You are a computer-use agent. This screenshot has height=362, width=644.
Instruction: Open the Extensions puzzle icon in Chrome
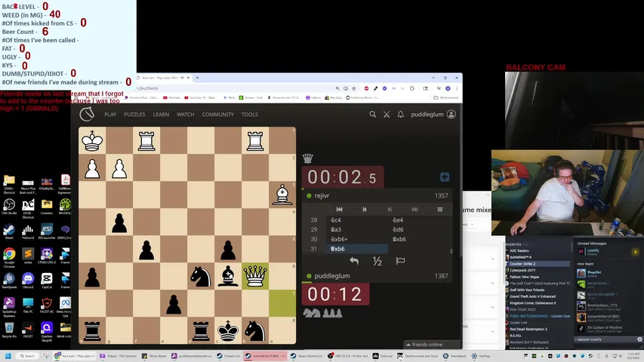coord(412,88)
